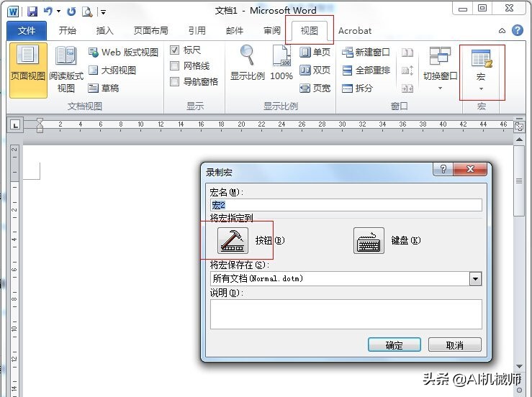Open the 文件 tab
Viewport: 532px width, 397px height.
27,31
